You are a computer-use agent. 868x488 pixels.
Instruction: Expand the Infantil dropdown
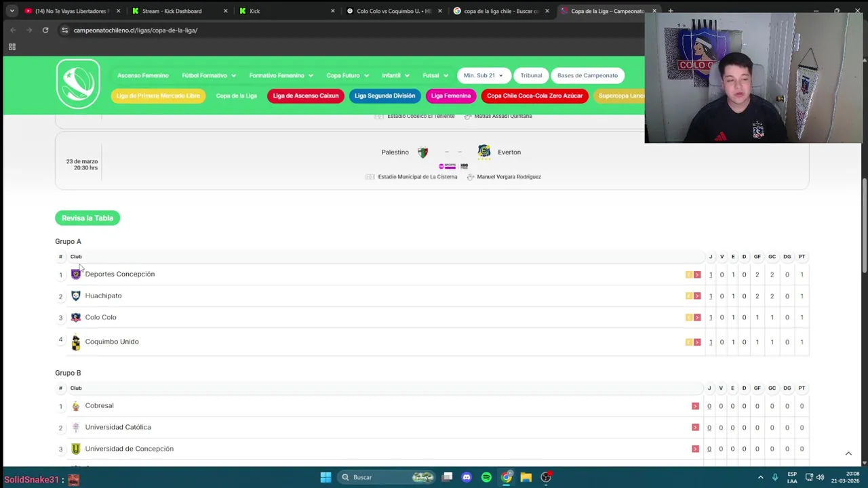pos(396,76)
